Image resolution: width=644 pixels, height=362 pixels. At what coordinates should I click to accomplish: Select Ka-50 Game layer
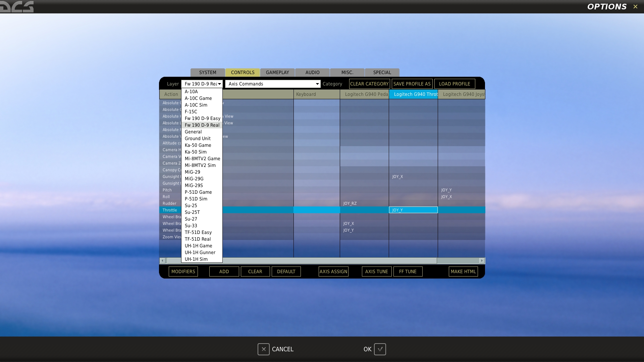coord(202,145)
